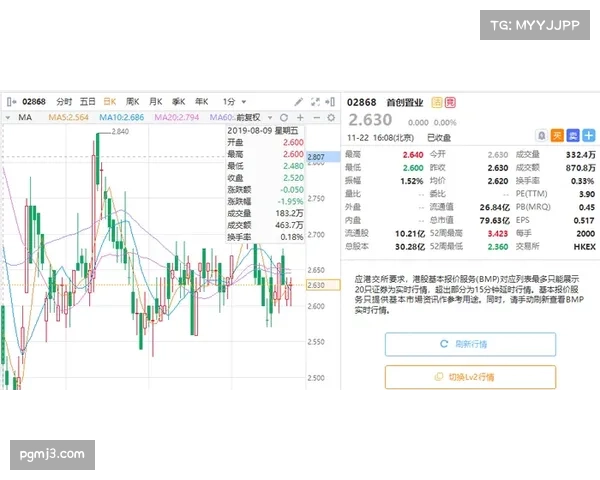Select the 月K monthly candlestick tab
This screenshot has width=600, height=480.
point(155,102)
